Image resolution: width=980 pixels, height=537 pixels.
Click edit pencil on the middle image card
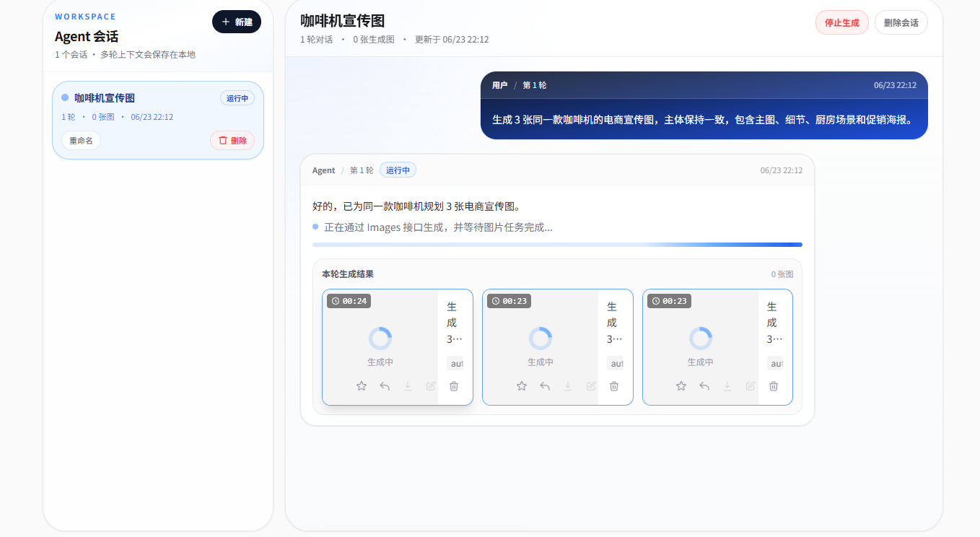pyautogui.click(x=591, y=386)
